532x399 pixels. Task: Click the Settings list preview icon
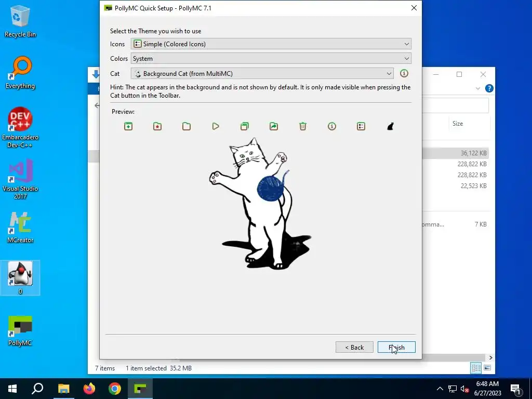[361, 127]
